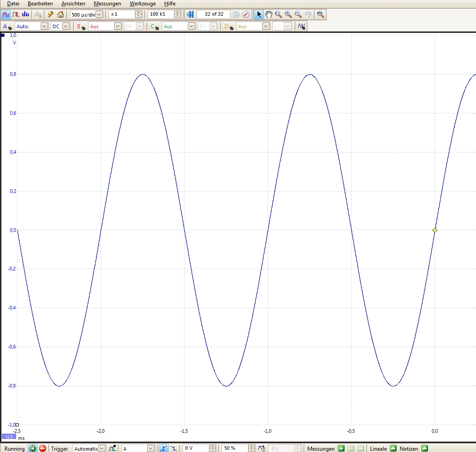Open the 500 µs/div timebase dropdown
Screen dimensions: 476x452
tap(99, 14)
